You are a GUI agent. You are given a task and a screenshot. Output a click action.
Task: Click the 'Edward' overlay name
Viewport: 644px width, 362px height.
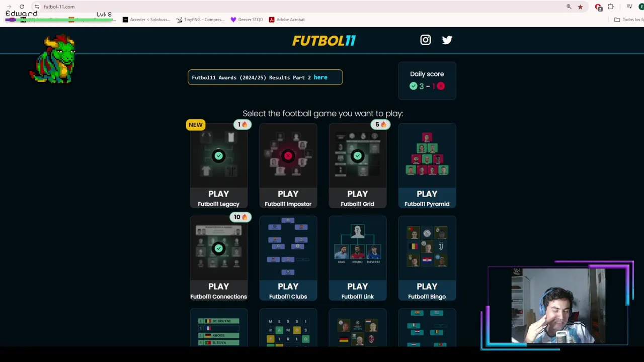(21, 14)
